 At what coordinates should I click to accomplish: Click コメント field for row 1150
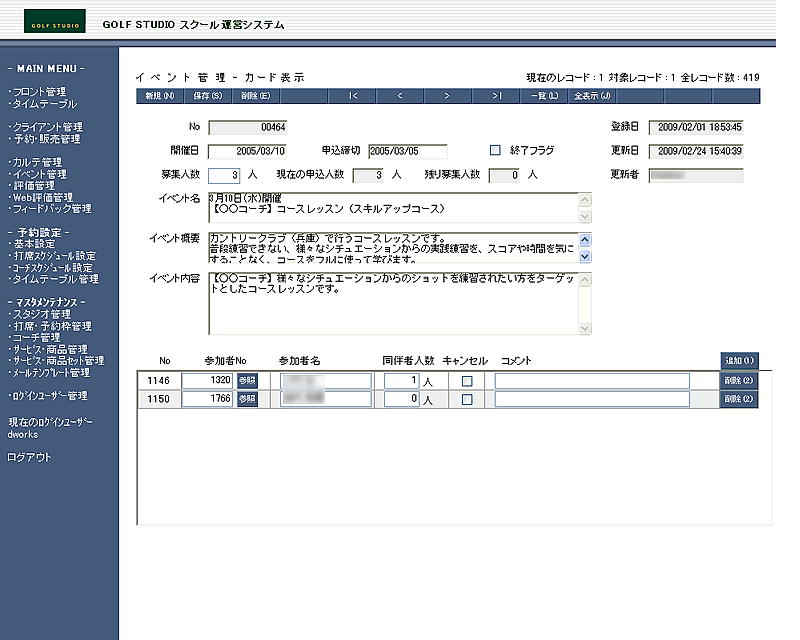tap(592, 399)
